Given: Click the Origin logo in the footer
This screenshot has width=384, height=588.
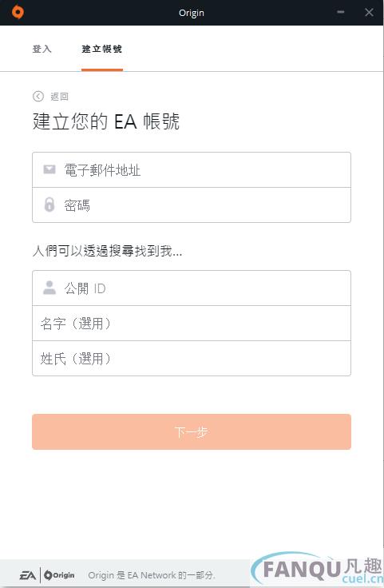Looking at the screenshot, I should tap(59, 575).
